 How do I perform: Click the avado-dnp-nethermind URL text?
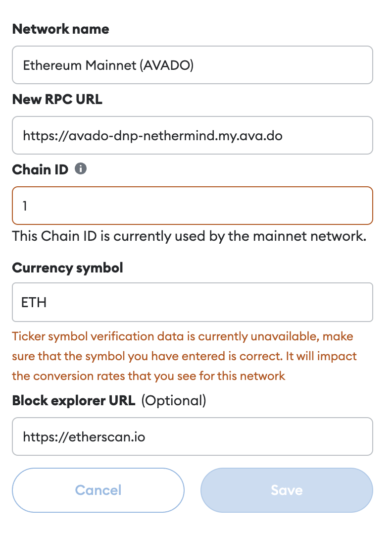(x=152, y=135)
